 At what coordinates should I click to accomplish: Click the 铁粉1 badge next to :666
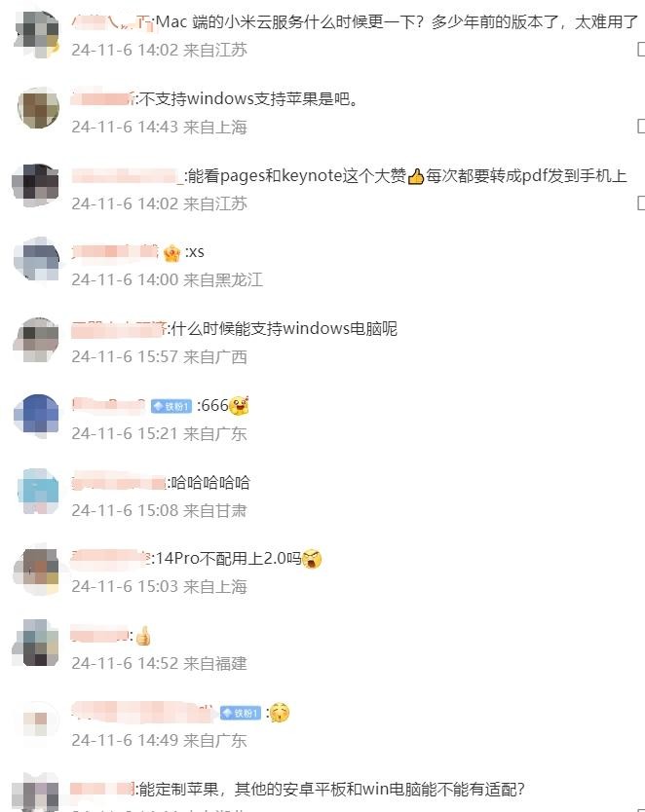click(x=171, y=407)
